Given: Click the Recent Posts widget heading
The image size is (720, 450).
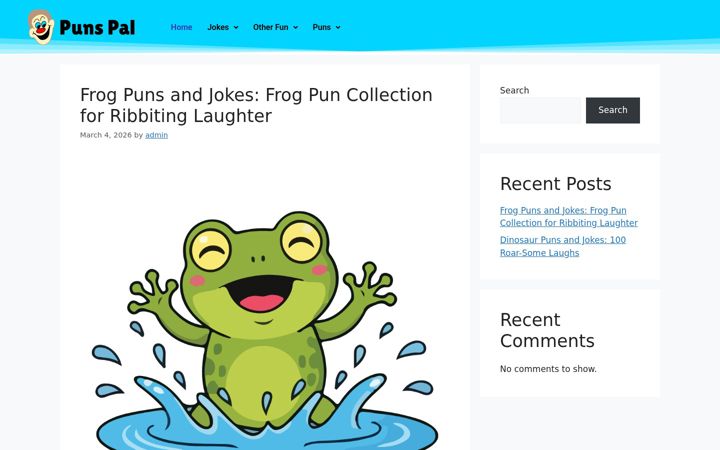Looking at the screenshot, I should [556, 184].
